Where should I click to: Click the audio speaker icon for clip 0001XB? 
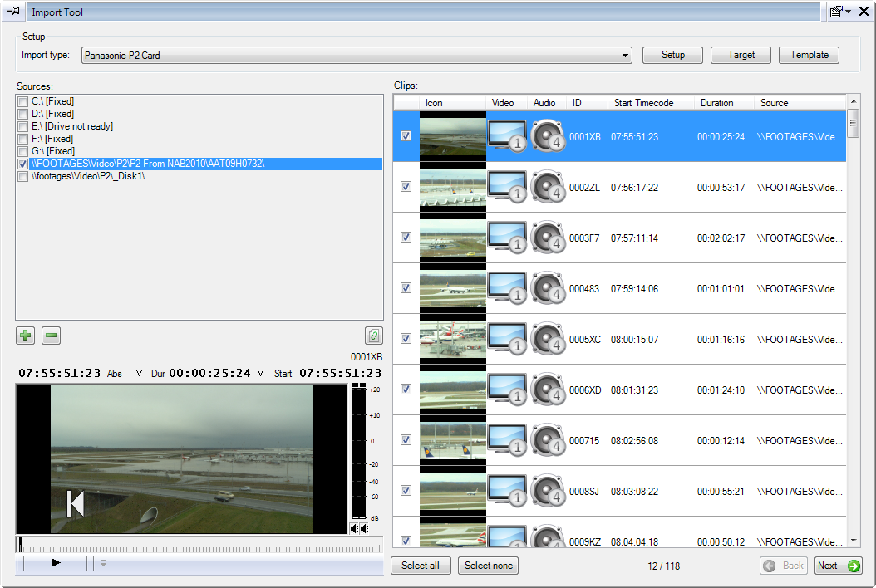pos(548,136)
